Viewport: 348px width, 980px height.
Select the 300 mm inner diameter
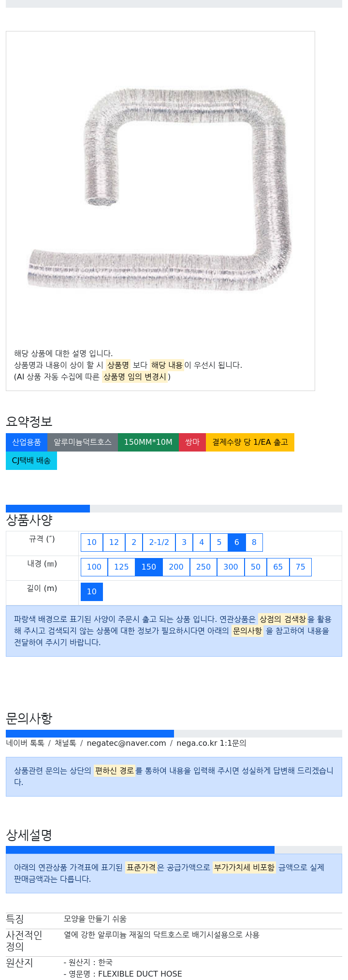point(231,567)
